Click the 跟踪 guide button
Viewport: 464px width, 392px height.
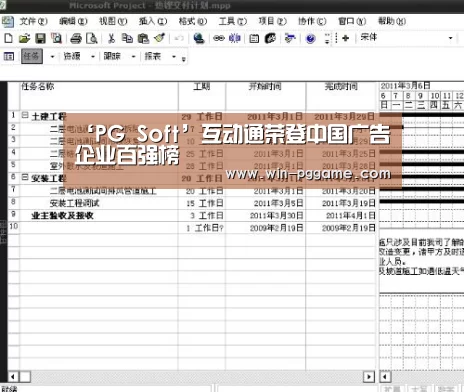112,56
